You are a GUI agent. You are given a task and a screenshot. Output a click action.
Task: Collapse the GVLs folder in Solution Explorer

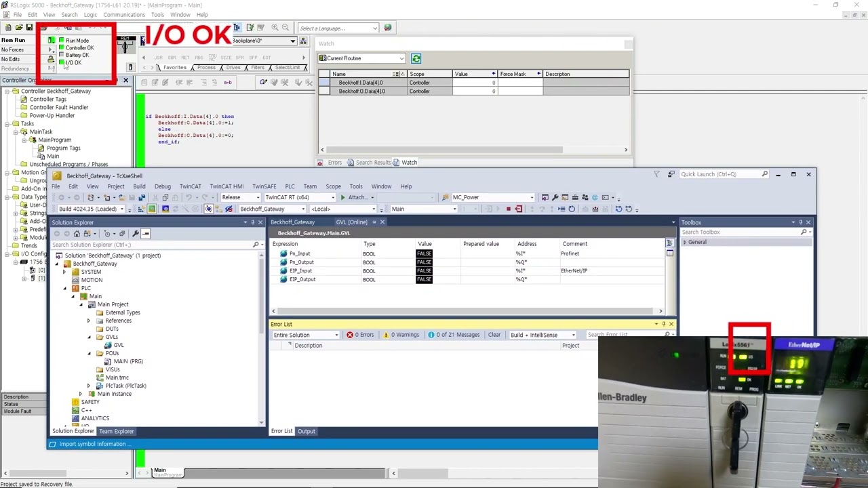pyautogui.click(x=89, y=337)
